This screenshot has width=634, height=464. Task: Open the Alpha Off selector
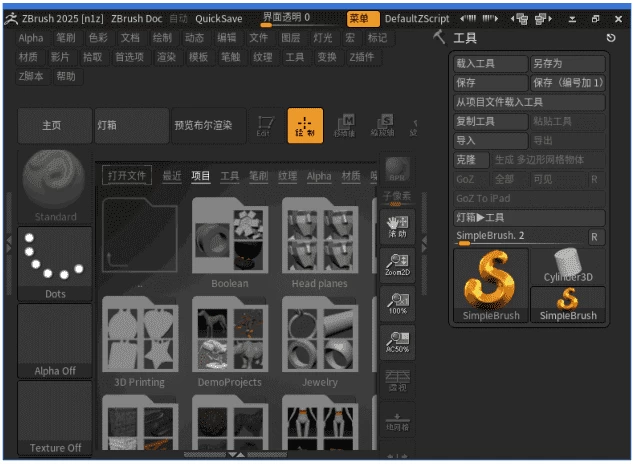(55, 342)
